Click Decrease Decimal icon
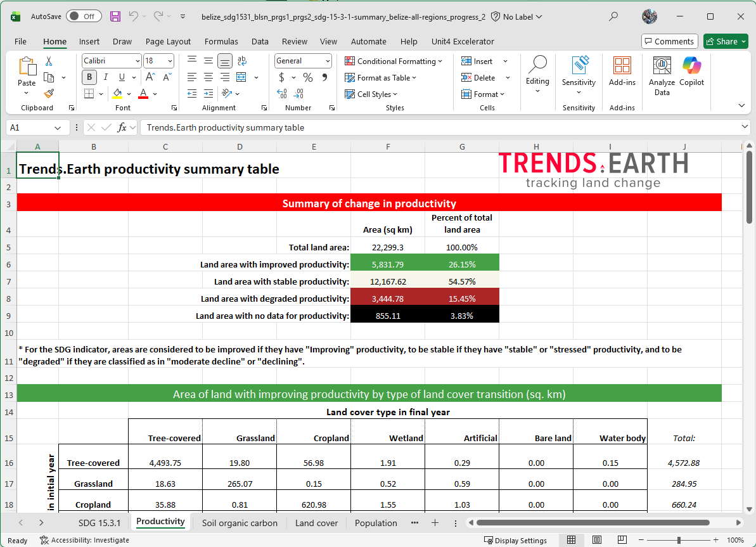The height and width of the screenshot is (547, 756). (x=299, y=94)
